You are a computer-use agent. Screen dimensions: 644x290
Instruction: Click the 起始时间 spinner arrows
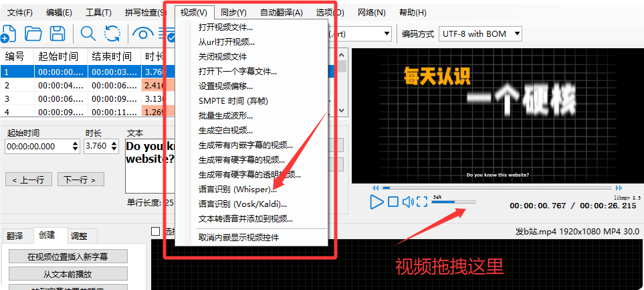pyautogui.click(x=75, y=146)
